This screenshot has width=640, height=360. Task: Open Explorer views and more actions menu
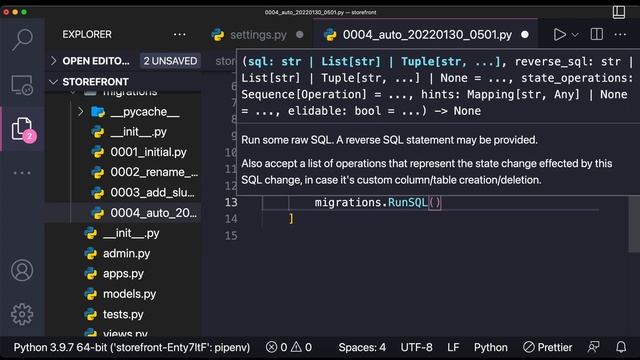pyautogui.click(x=180, y=35)
